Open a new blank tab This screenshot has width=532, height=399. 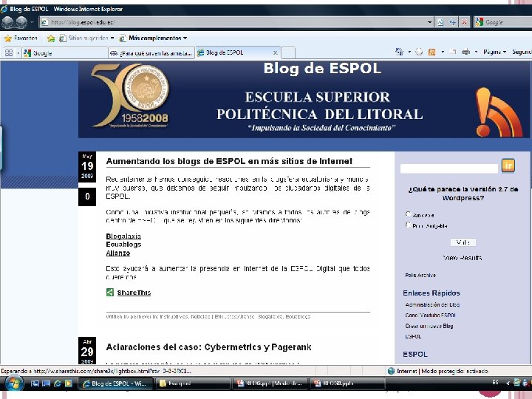click(288, 53)
